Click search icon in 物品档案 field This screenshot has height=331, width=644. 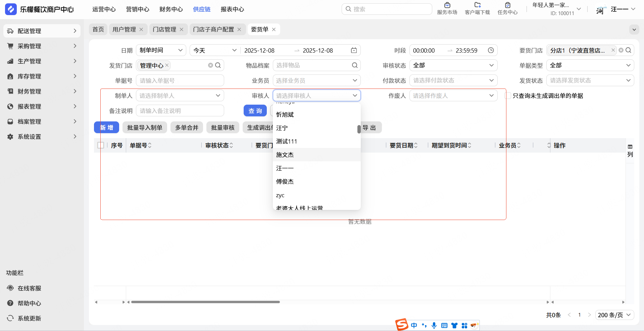(355, 65)
